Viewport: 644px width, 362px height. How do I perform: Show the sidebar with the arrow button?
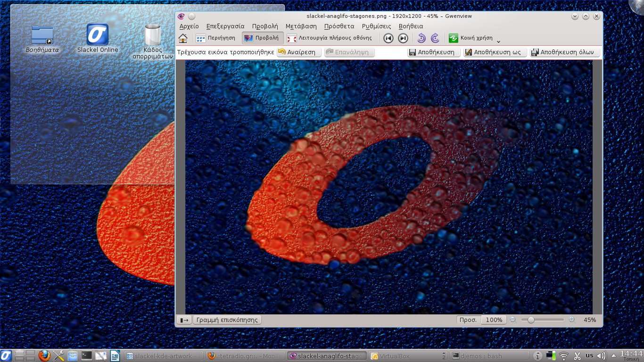[184, 320]
